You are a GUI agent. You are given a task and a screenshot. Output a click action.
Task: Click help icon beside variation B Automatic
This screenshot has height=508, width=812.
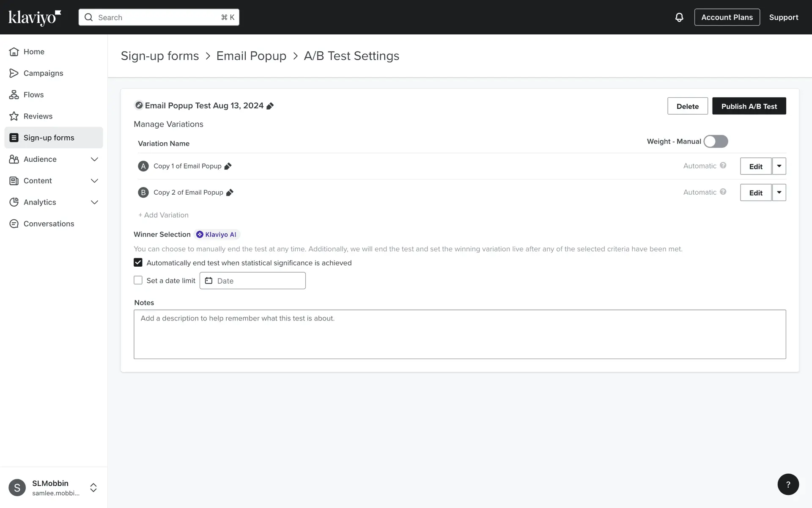click(x=723, y=192)
